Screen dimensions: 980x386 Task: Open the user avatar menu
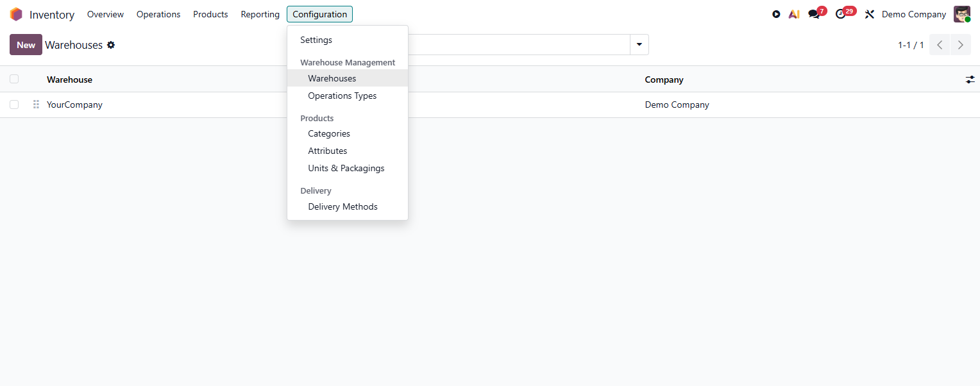point(962,14)
